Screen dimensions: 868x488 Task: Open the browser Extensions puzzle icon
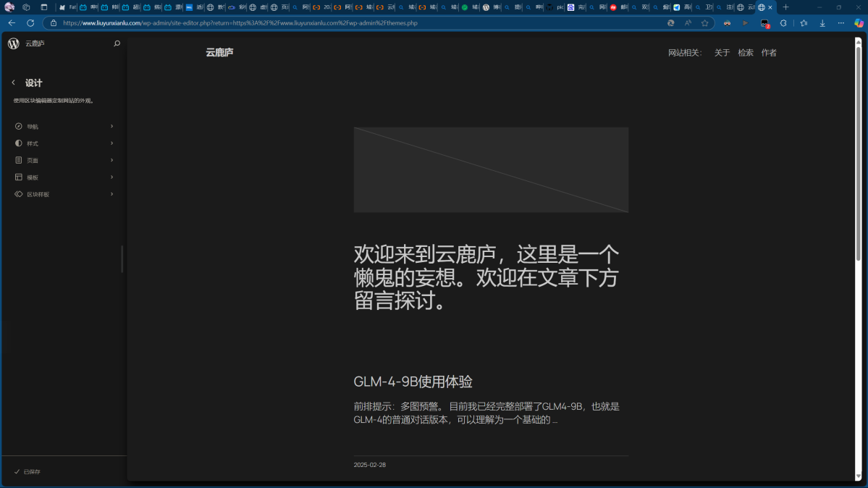783,23
